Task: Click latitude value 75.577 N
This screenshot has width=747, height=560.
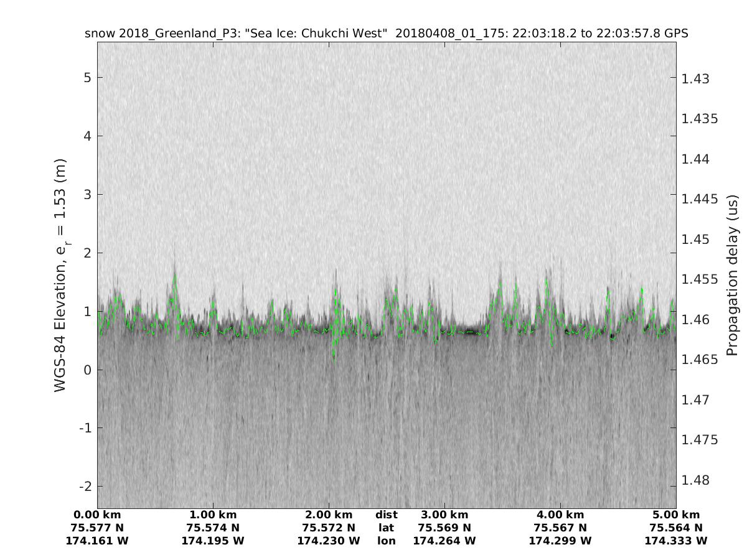Action: (97, 528)
